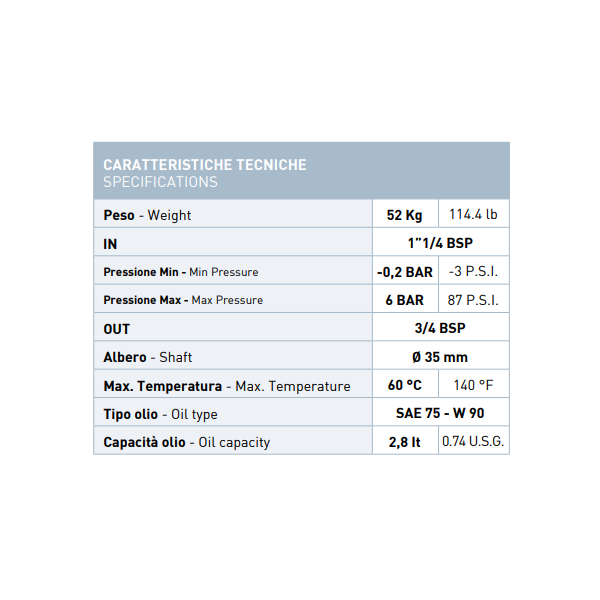The image size is (600, 600).
Task: Click the -3 P.S.I. value cell
Action: 474,272
